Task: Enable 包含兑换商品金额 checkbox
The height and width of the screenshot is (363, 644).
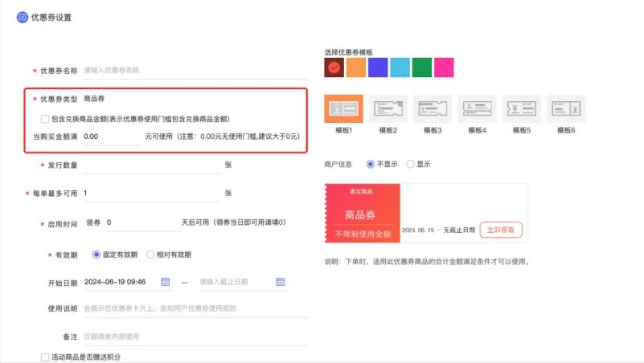Action: pos(45,119)
